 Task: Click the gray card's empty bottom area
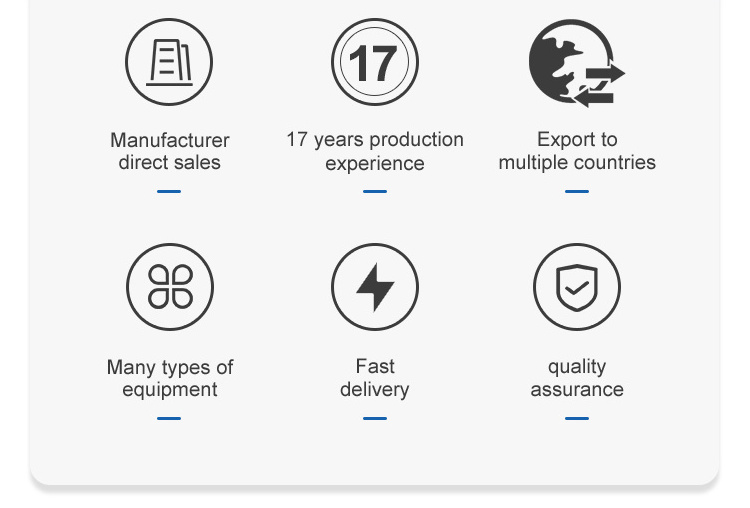pyautogui.click(x=375, y=455)
